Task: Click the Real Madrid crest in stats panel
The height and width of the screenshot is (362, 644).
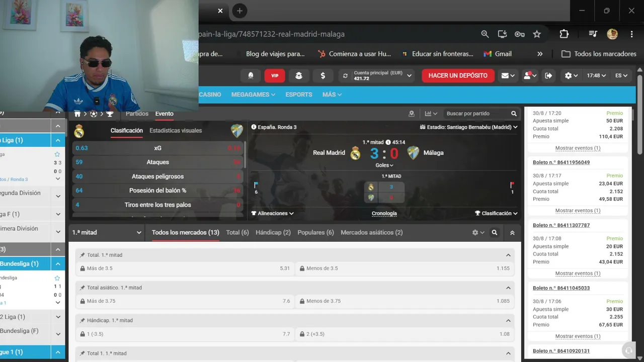Action: coord(79,131)
